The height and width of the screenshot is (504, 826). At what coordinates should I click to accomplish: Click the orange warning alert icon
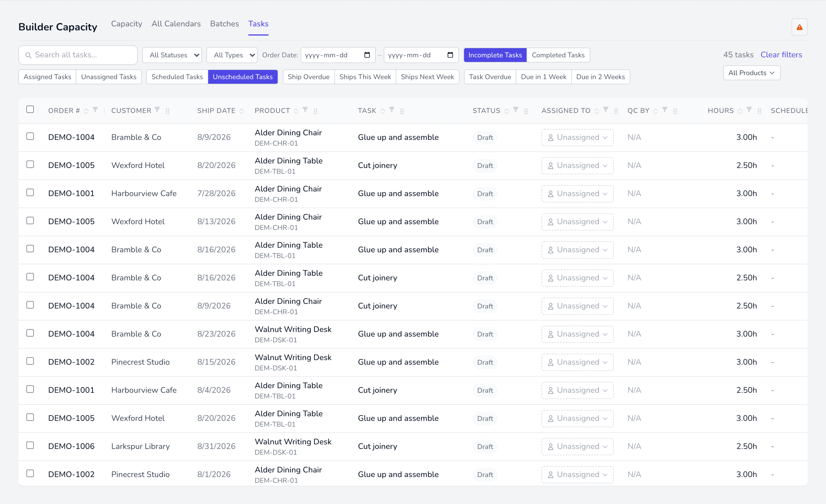(x=799, y=27)
